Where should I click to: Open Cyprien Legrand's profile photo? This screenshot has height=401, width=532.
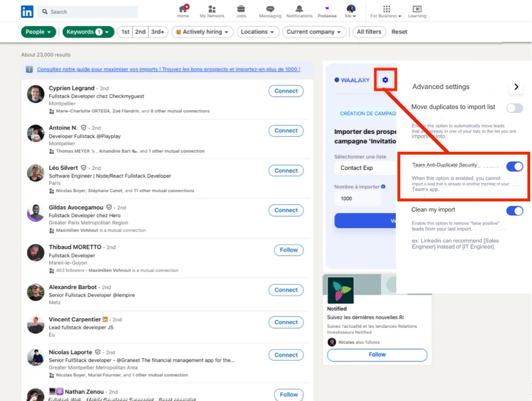[x=35, y=94]
